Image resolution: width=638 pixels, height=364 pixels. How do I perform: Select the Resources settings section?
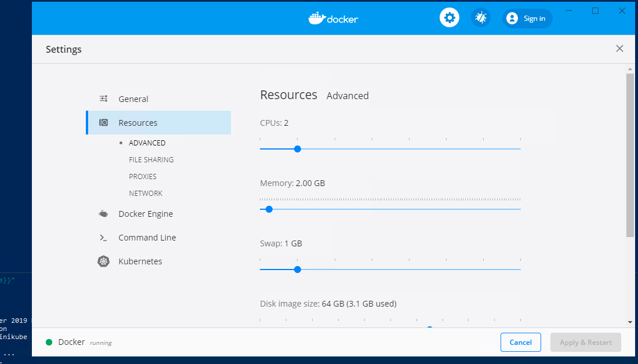click(159, 122)
